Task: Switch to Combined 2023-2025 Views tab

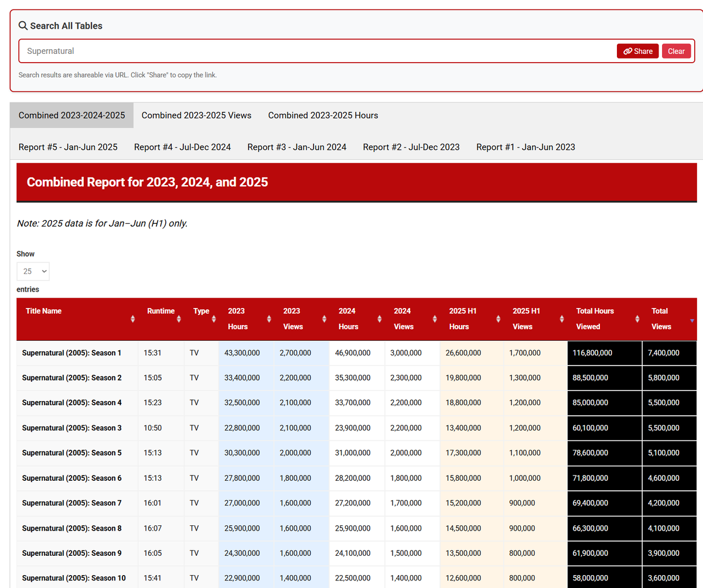Action: coord(196,115)
